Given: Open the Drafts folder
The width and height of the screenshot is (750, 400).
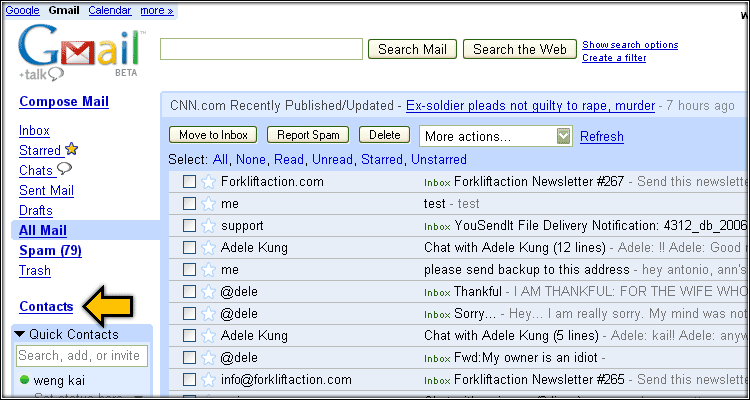Looking at the screenshot, I should click(x=36, y=211).
